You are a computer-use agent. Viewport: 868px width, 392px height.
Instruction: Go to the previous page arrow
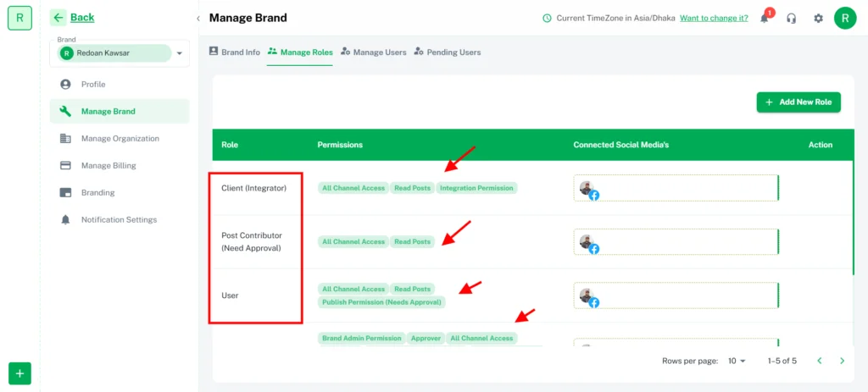(x=819, y=361)
